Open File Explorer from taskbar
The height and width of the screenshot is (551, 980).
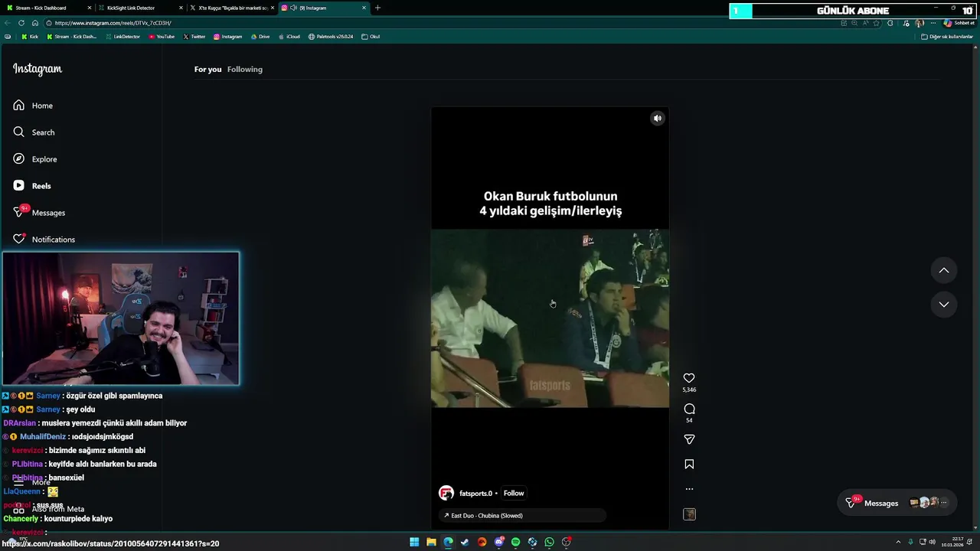(x=431, y=542)
